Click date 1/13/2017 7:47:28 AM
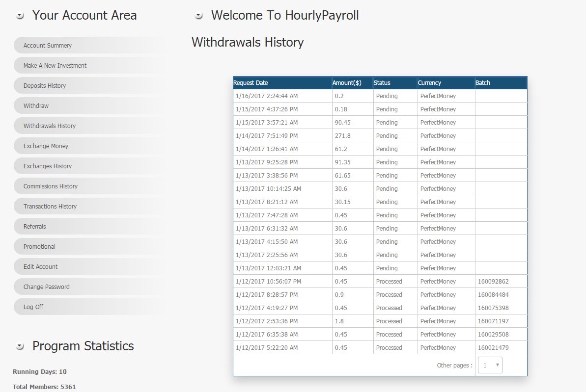This screenshot has width=586, height=392. click(267, 215)
